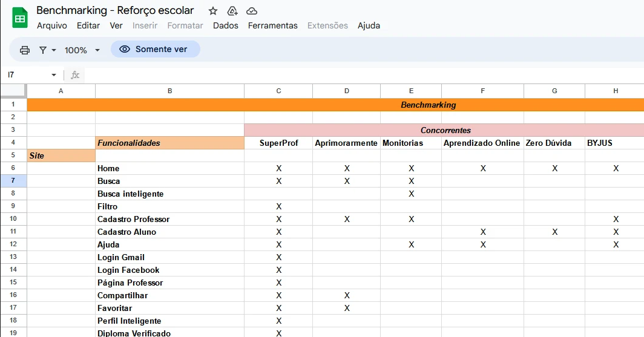Click the add to Drive shortcut icon
The height and width of the screenshot is (337, 644).
coord(232,11)
